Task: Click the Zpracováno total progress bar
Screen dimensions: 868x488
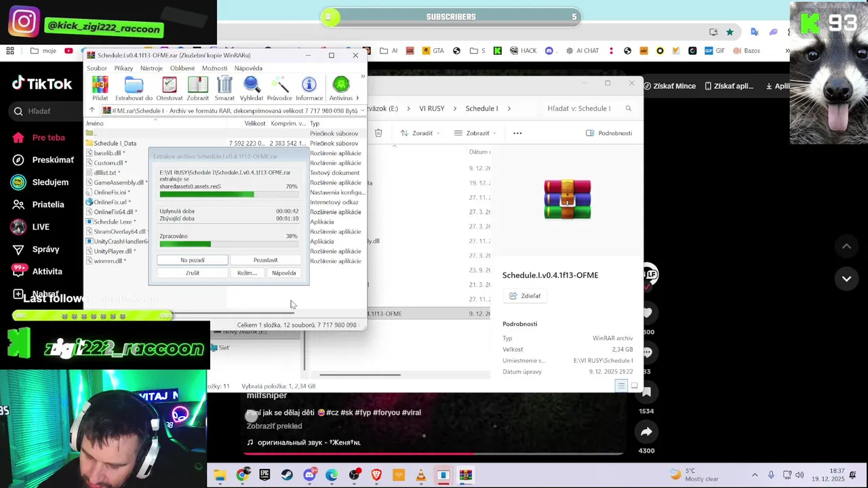Action: point(229,244)
